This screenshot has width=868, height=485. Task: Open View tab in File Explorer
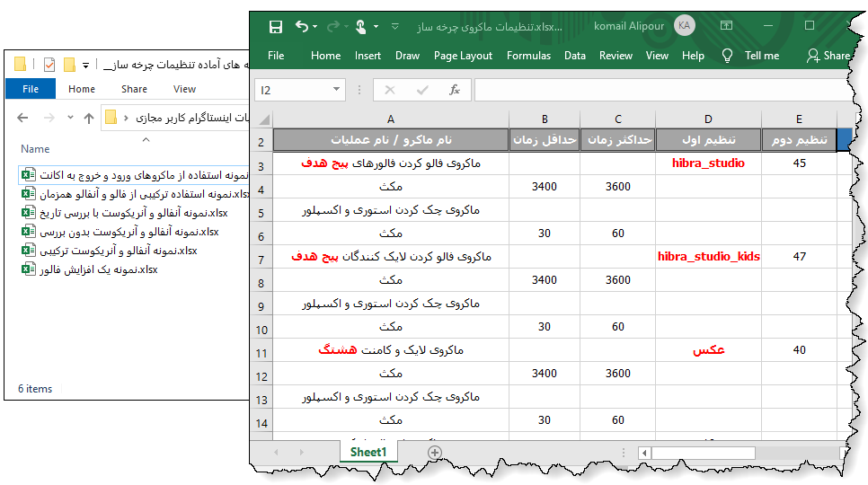(184, 89)
